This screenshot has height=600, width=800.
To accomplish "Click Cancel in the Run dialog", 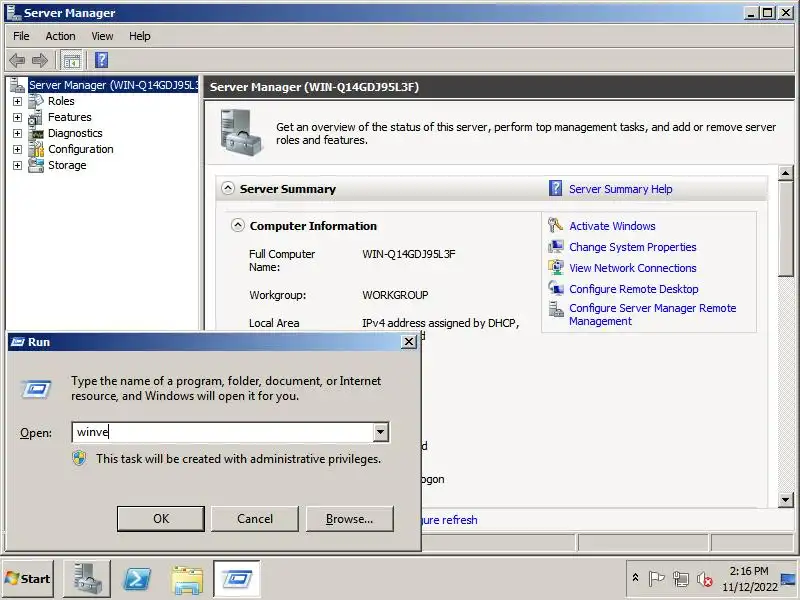I will point(255,519).
